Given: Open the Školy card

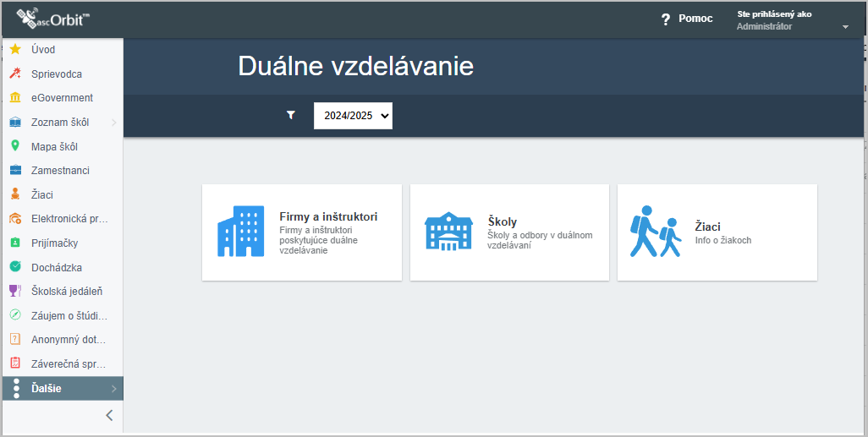Looking at the screenshot, I should (509, 232).
